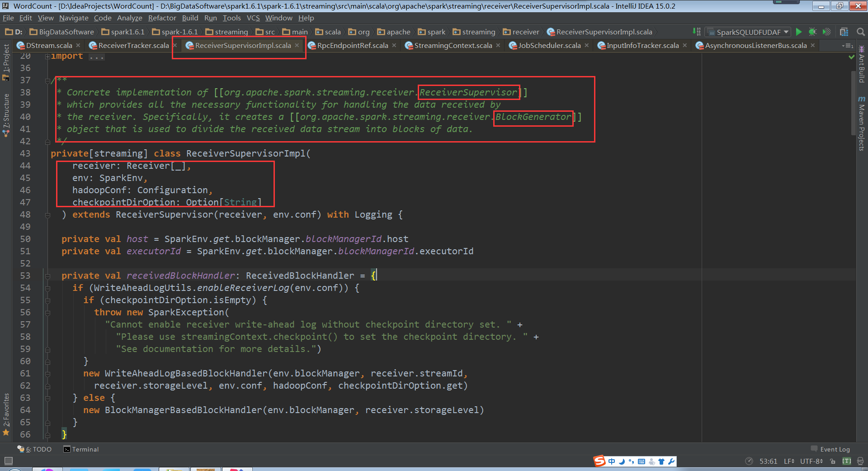The width and height of the screenshot is (868, 471).
Task: Switch to JobScheduler.scala tab
Action: click(549, 46)
